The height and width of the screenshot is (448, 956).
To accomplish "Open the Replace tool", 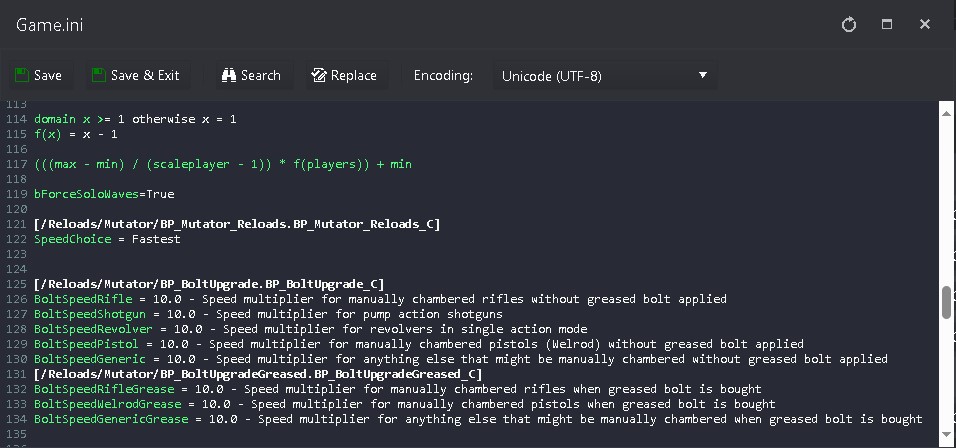I will 345,75.
